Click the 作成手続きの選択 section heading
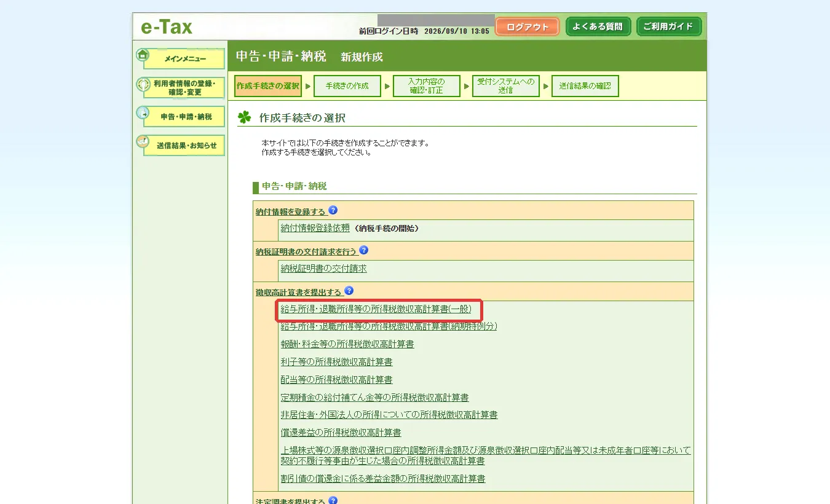 [x=302, y=117]
